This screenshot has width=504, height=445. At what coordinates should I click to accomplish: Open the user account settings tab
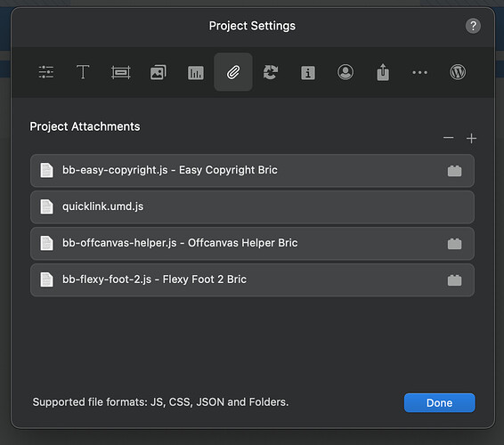point(345,72)
